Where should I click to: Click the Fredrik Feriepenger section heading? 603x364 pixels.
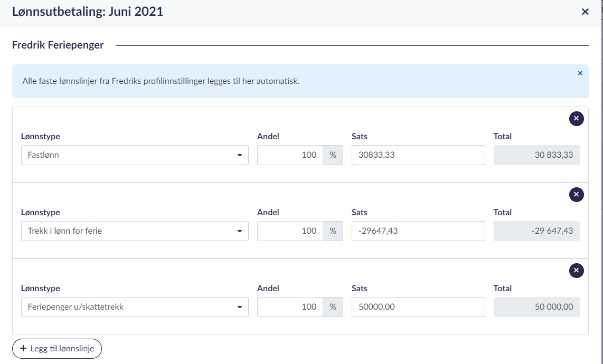point(58,45)
